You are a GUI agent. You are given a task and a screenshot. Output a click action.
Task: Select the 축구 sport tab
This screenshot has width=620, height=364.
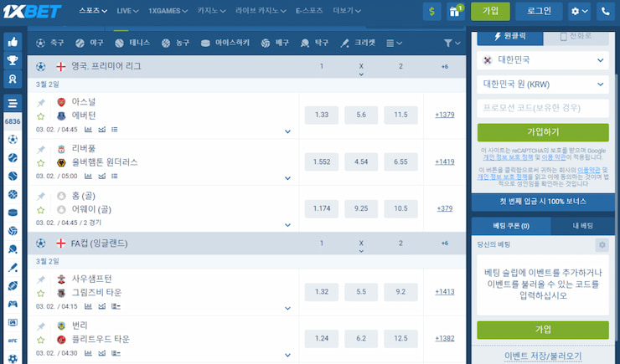click(49, 43)
